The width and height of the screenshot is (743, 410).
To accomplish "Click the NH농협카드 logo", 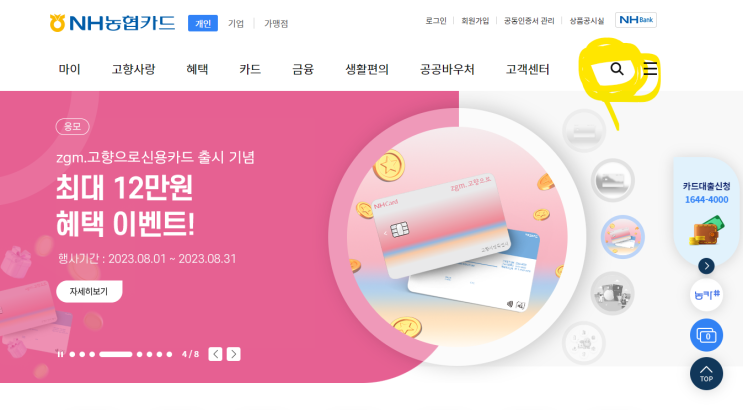I will [x=112, y=23].
